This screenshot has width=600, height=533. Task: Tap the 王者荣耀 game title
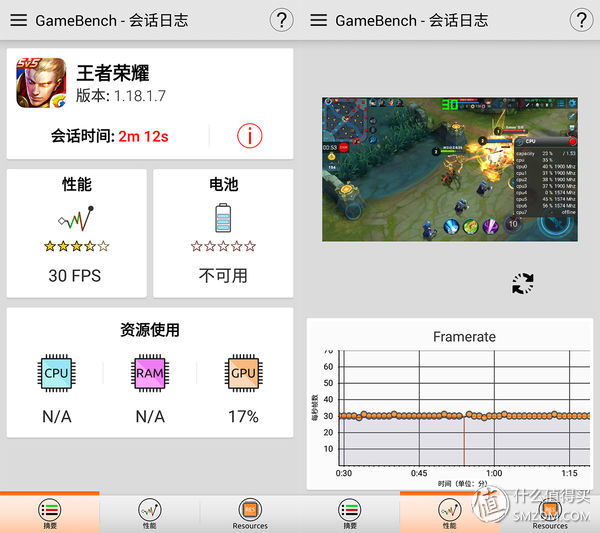(113, 73)
